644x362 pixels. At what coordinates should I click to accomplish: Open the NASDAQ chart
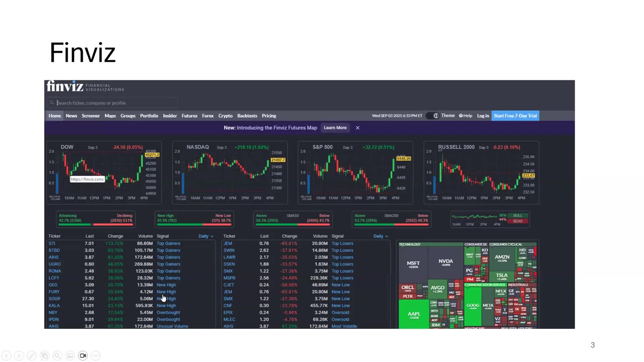coord(230,172)
